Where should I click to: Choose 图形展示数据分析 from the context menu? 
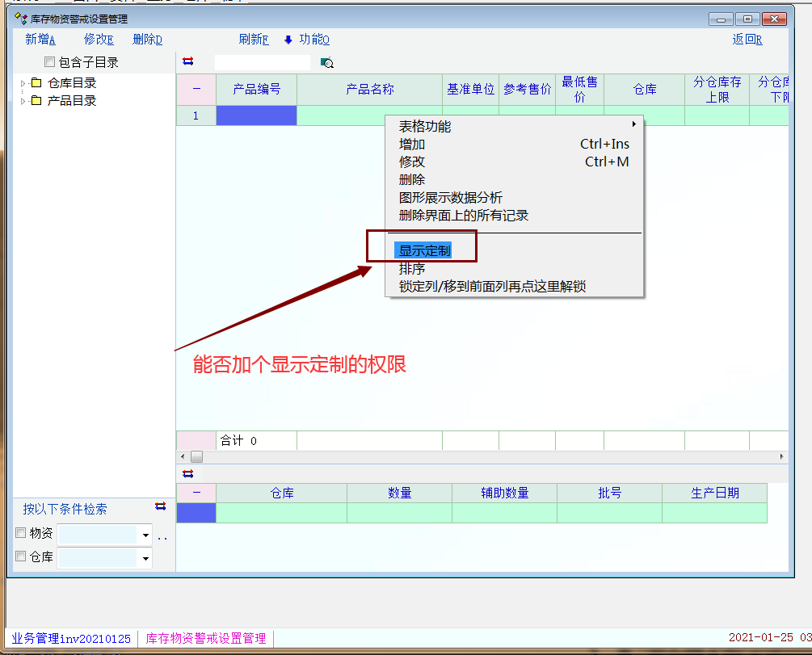(x=450, y=198)
